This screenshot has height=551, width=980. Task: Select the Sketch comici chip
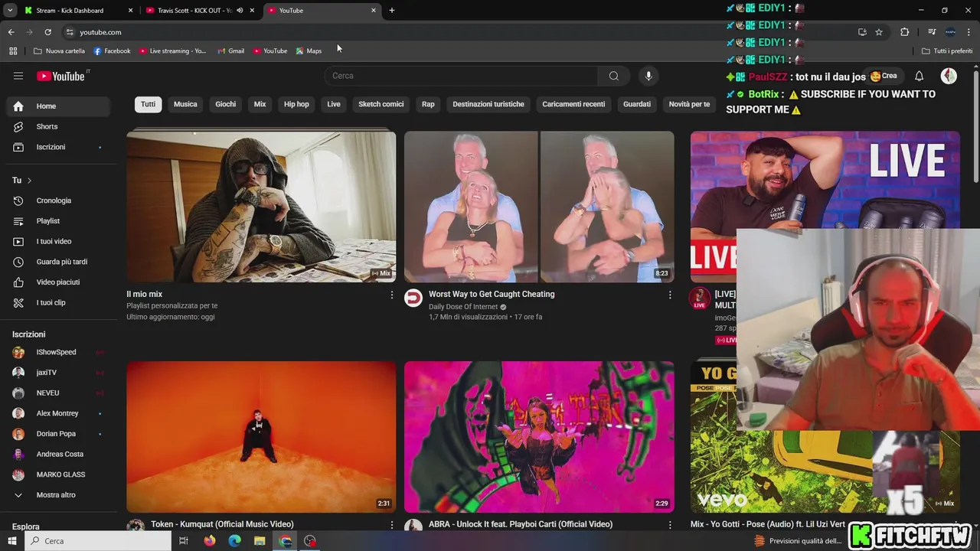pyautogui.click(x=381, y=104)
